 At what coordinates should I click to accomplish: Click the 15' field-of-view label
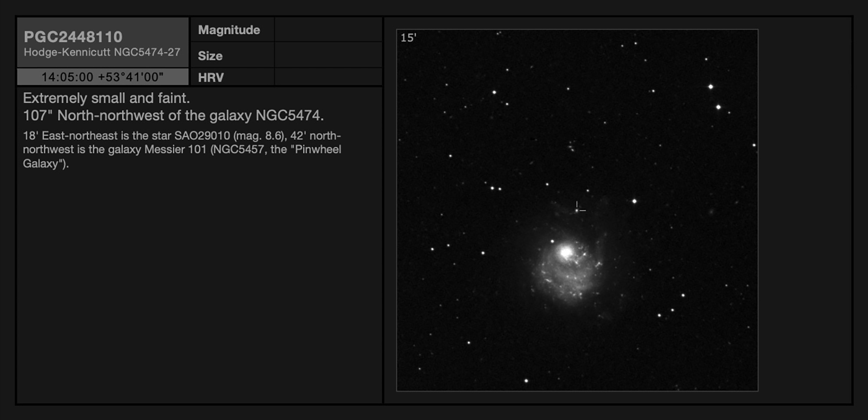(x=408, y=38)
